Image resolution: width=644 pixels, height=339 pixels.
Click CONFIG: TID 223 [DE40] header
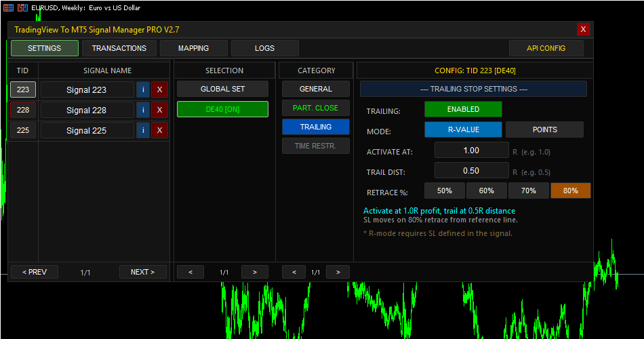click(x=475, y=71)
